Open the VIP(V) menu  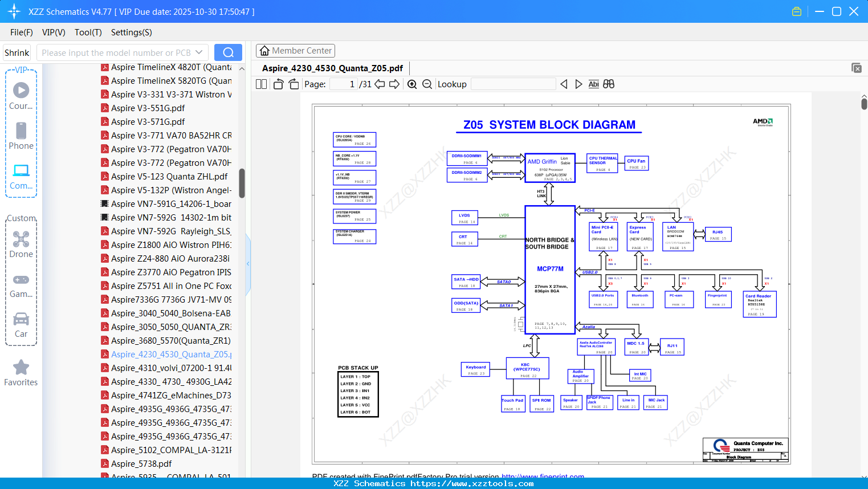pos(54,32)
